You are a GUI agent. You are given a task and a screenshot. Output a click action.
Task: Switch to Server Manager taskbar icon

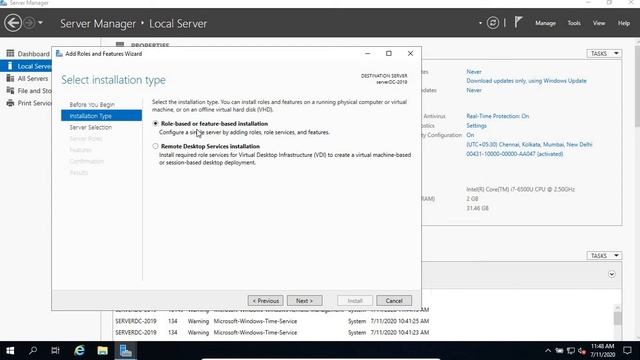tap(126, 351)
